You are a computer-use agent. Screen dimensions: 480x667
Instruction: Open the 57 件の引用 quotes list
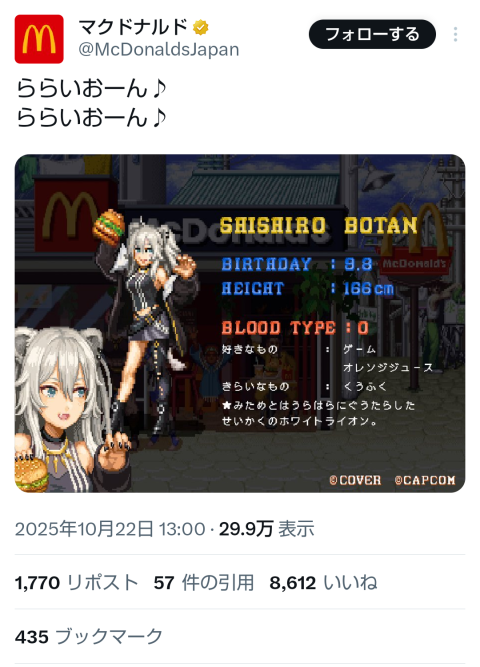[x=204, y=583]
